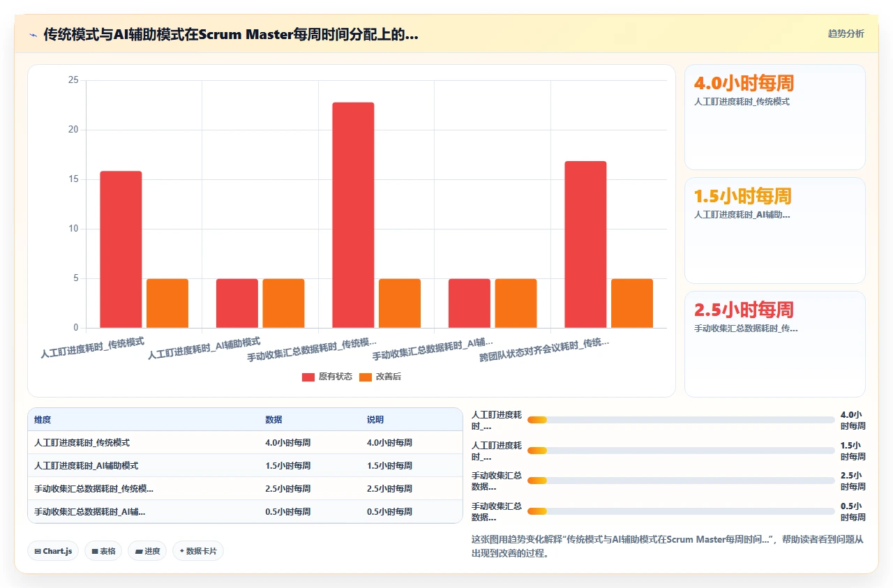The image size is (893, 588).
Task: Select table row 手动收集汇总数据耗时_AI辅...
Action: [x=245, y=511]
